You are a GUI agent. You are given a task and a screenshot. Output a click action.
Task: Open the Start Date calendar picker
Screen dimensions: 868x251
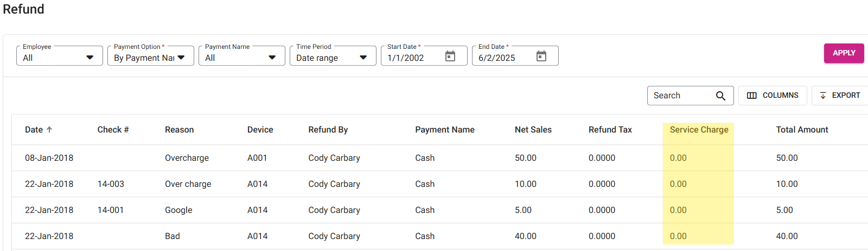tap(450, 57)
